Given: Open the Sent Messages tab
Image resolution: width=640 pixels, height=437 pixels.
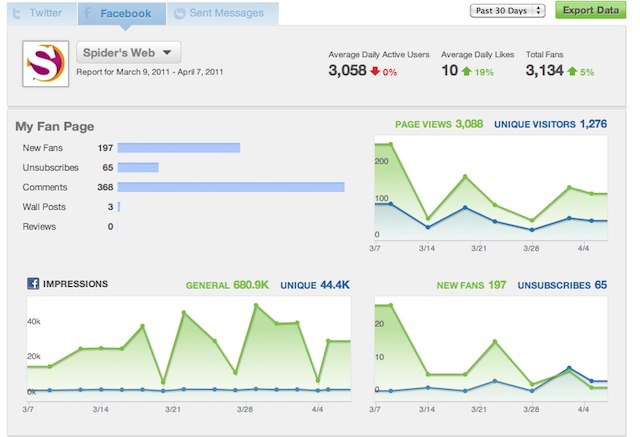Looking at the screenshot, I should point(223,13).
